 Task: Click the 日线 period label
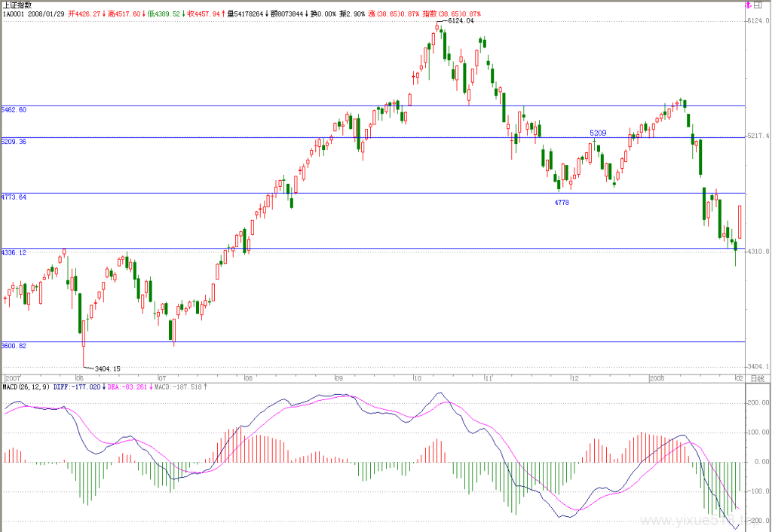click(x=757, y=378)
